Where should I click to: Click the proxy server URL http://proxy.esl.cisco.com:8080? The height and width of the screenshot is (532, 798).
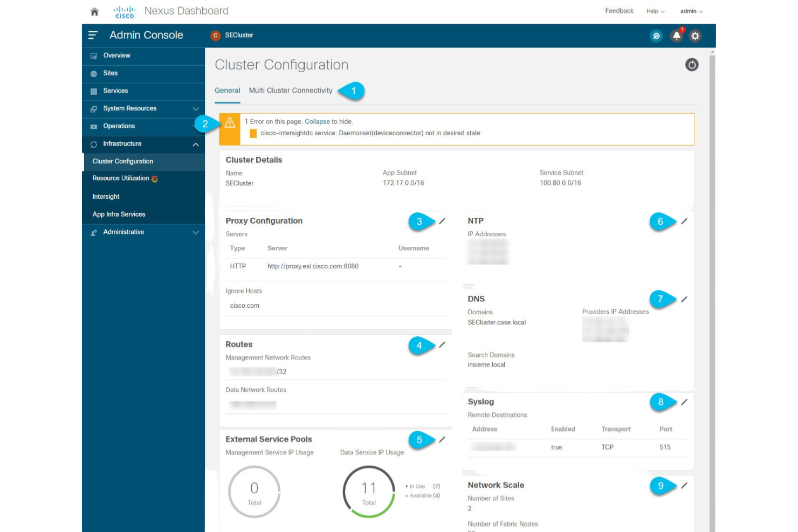313,266
